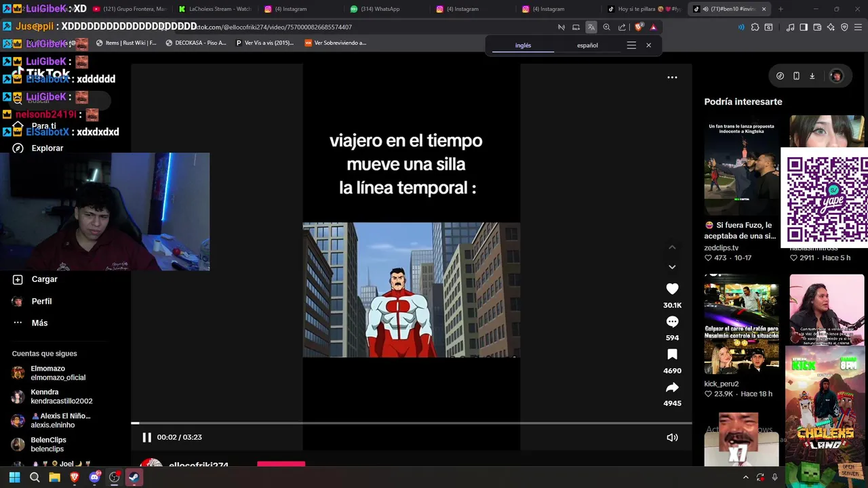Click the download icon in header pill
Screen dimensions: 868x488
(x=812, y=76)
